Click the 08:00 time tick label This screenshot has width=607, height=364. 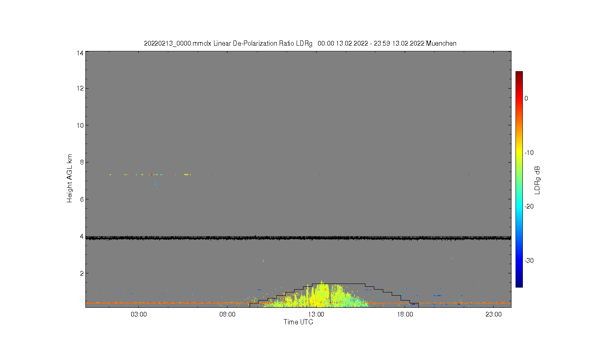click(227, 314)
